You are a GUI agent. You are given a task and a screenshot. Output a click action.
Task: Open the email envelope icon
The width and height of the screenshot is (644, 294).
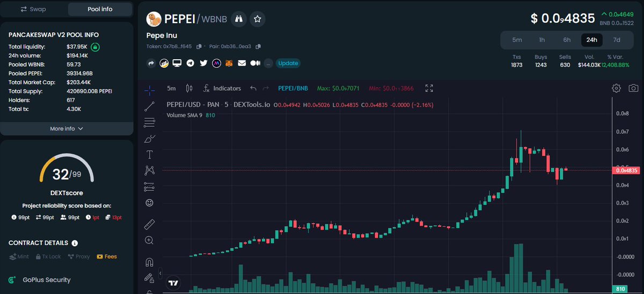242,63
